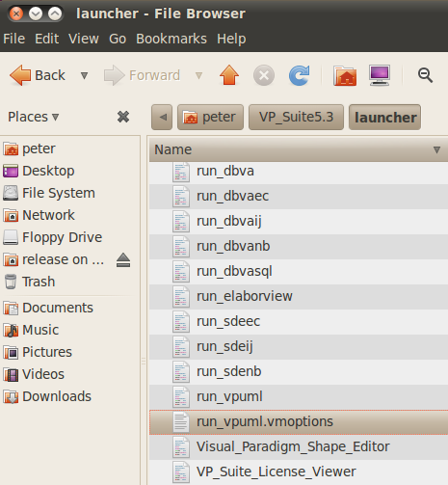Viewport: 448px width, 485px height.
Task: Open the Forward history dropdown arrow
Action: (198, 75)
